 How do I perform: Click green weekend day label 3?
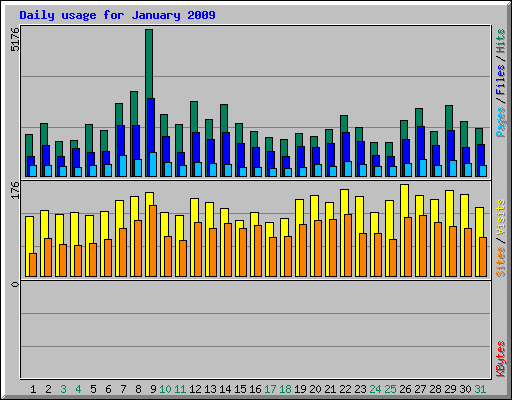[63, 389]
